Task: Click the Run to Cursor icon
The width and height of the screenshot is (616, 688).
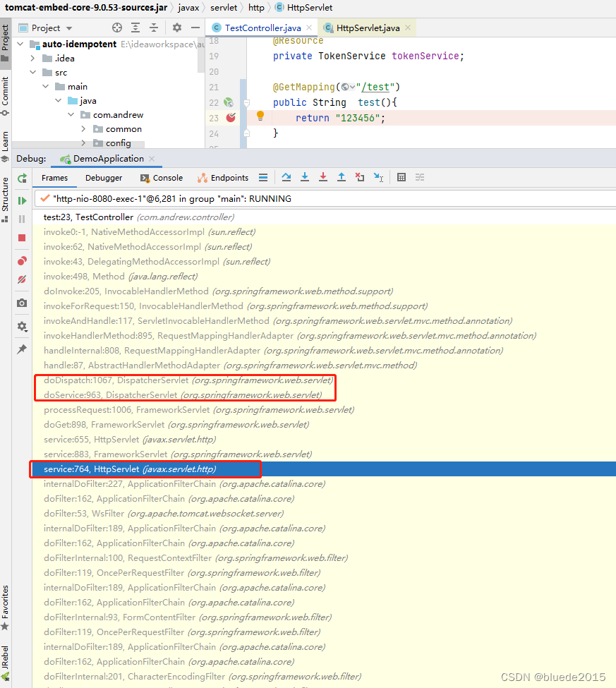Action: (x=378, y=177)
